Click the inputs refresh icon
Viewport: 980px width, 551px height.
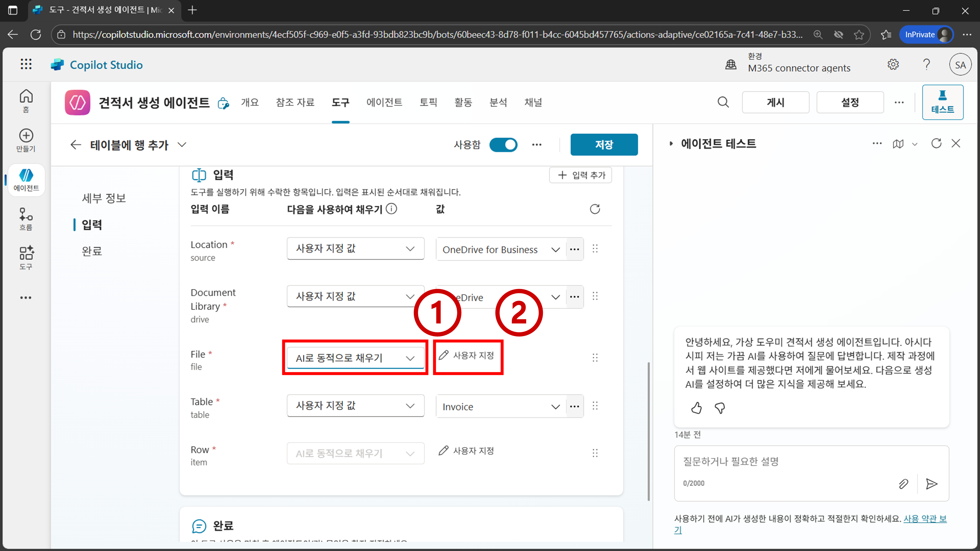point(595,209)
